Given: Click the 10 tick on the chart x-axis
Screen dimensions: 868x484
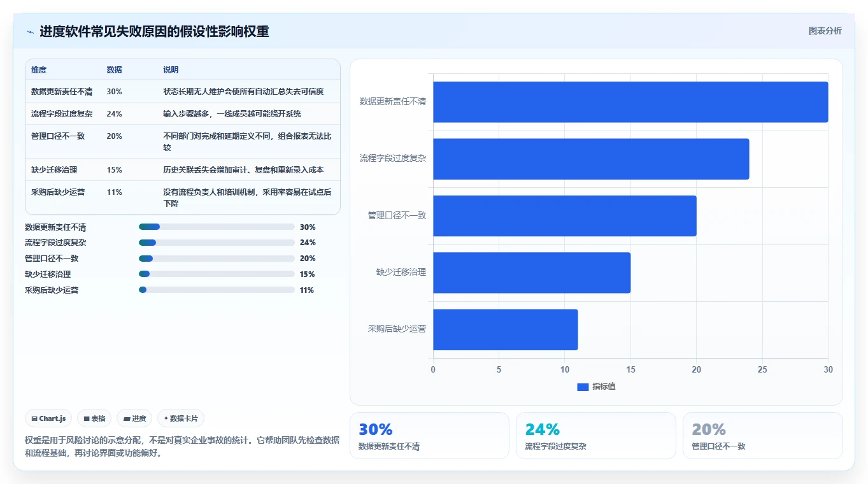Looking at the screenshot, I should pos(565,369).
